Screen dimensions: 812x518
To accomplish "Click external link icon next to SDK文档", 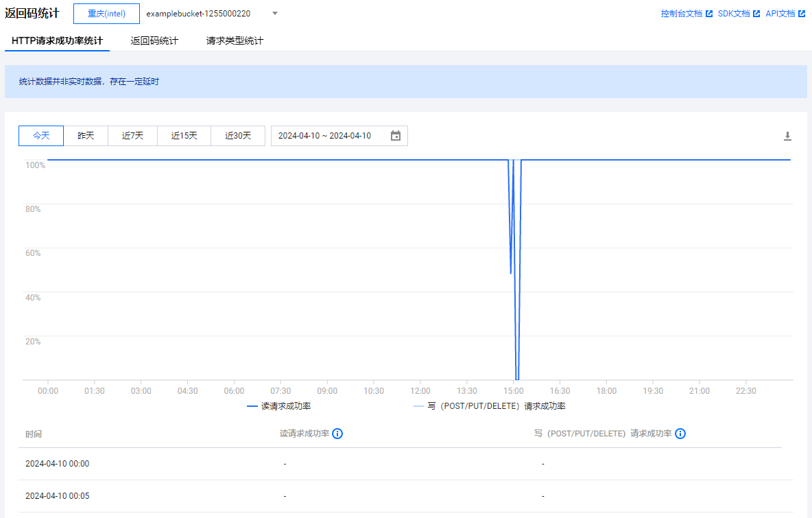I will [x=756, y=14].
